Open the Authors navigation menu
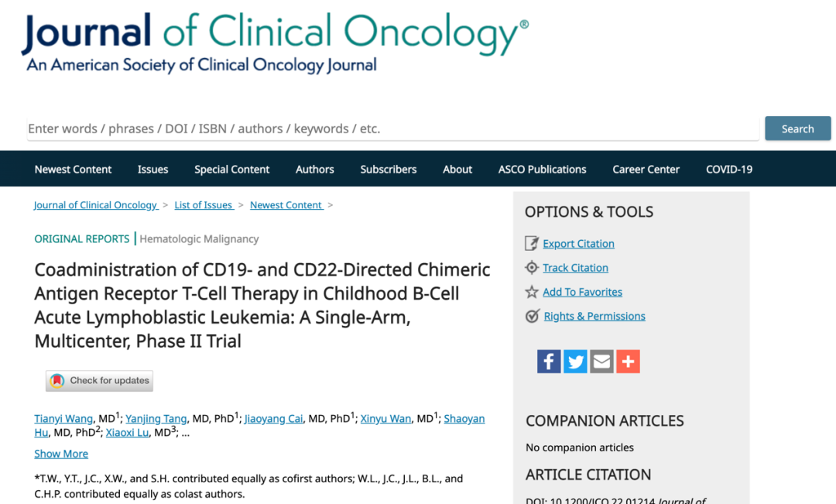The image size is (836, 504). point(314,170)
